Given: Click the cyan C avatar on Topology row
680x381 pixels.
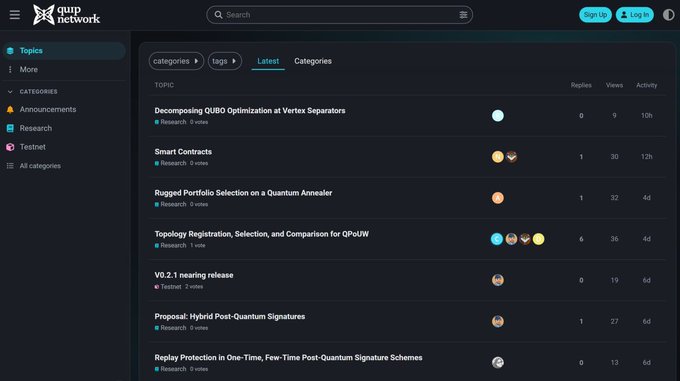Looking at the screenshot, I should point(497,239).
